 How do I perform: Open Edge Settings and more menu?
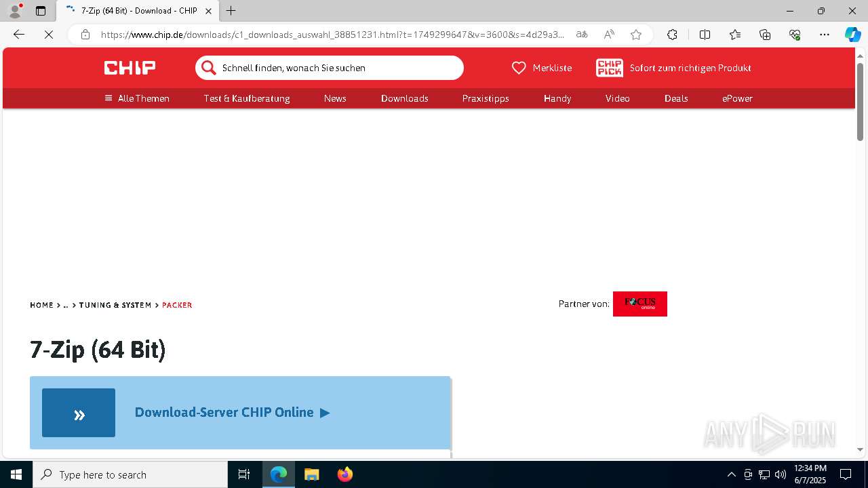825,35
